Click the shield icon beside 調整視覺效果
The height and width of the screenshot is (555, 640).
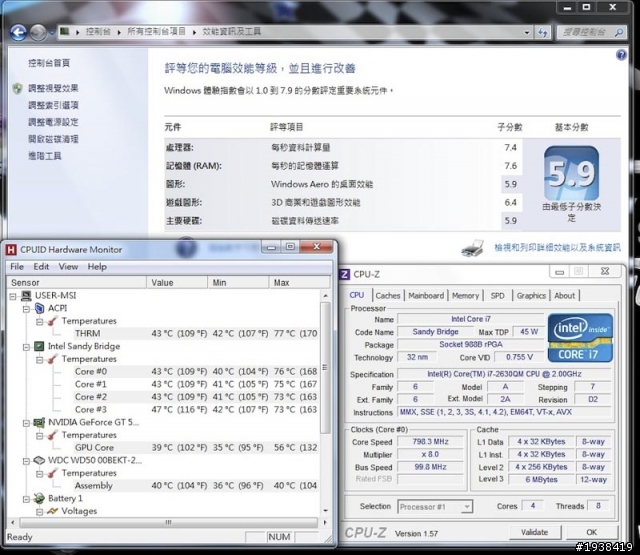(18, 88)
